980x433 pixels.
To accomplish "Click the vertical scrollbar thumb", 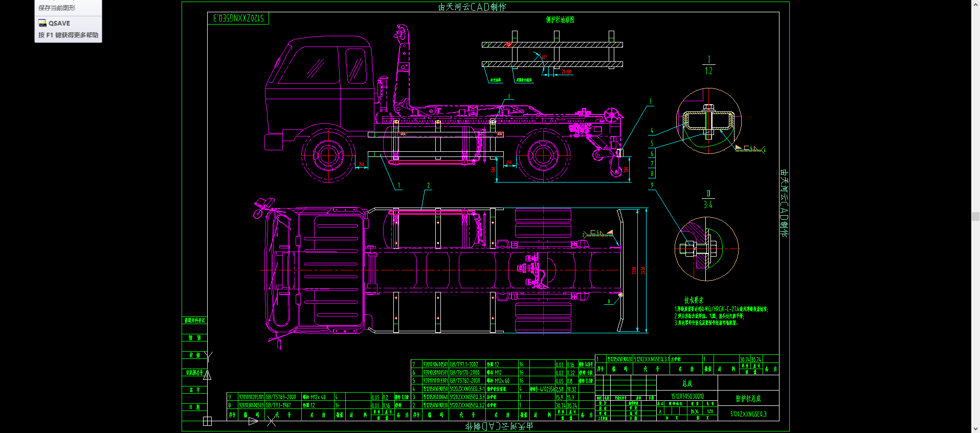I will [975, 216].
